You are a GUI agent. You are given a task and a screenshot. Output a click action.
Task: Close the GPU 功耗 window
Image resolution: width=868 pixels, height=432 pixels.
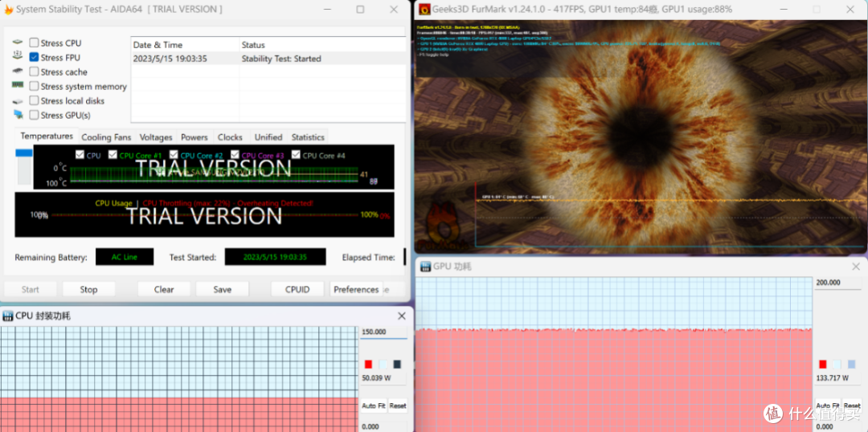(x=857, y=266)
